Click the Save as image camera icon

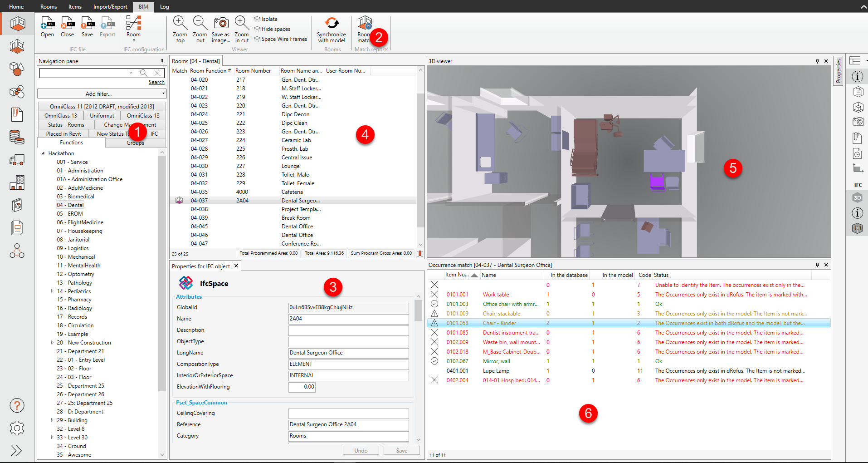tap(221, 24)
